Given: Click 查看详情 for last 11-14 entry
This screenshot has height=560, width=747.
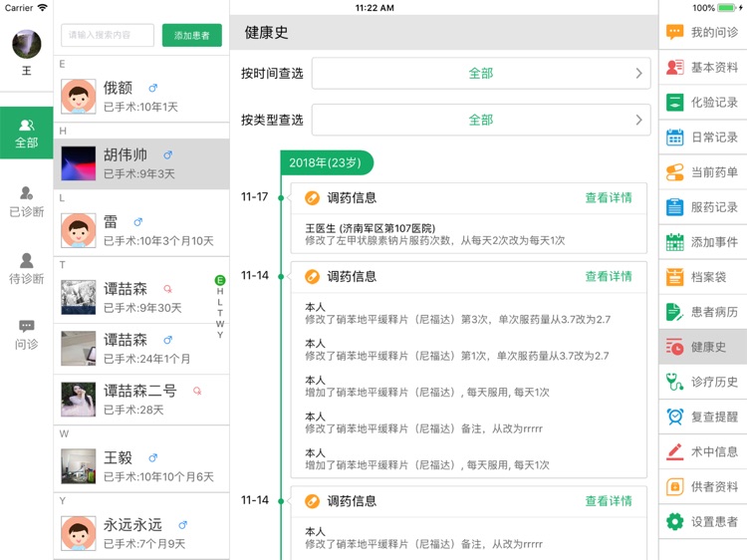Looking at the screenshot, I should click(609, 501).
